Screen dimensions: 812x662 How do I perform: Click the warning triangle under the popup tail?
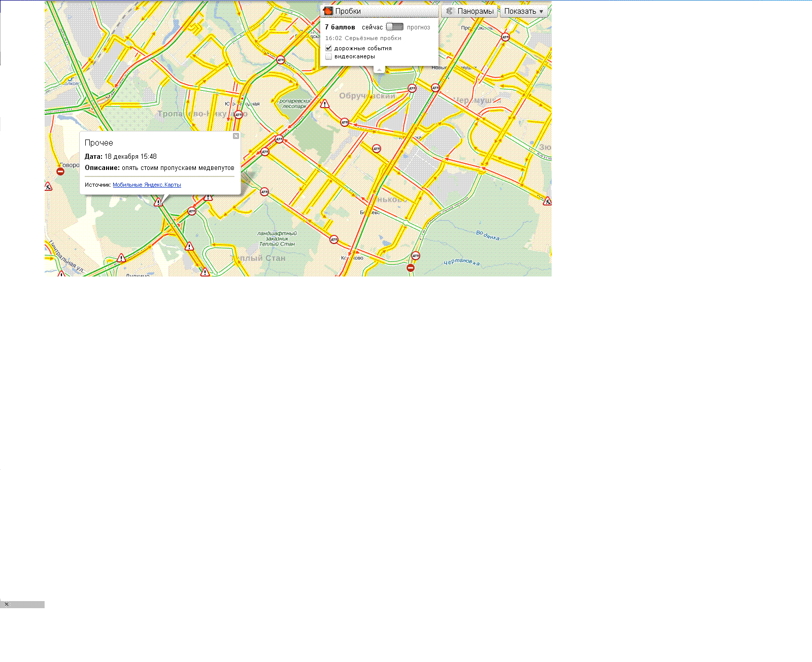pyautogui.click(x=158, y=202)
